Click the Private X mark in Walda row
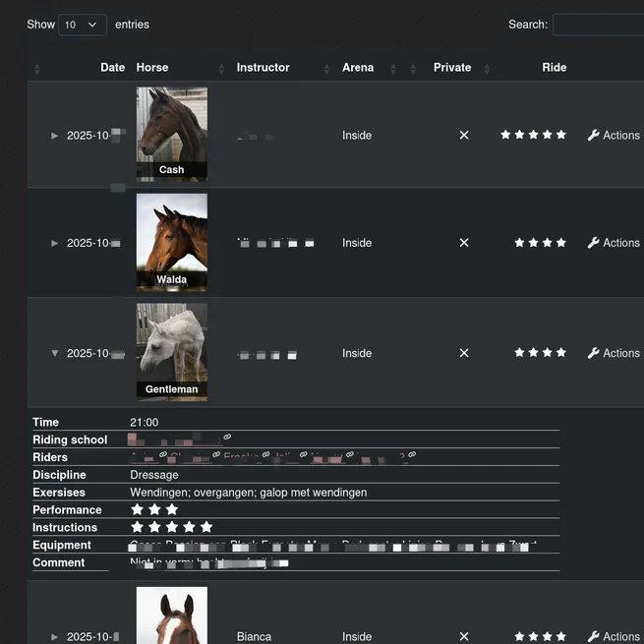 pos(464,243)
